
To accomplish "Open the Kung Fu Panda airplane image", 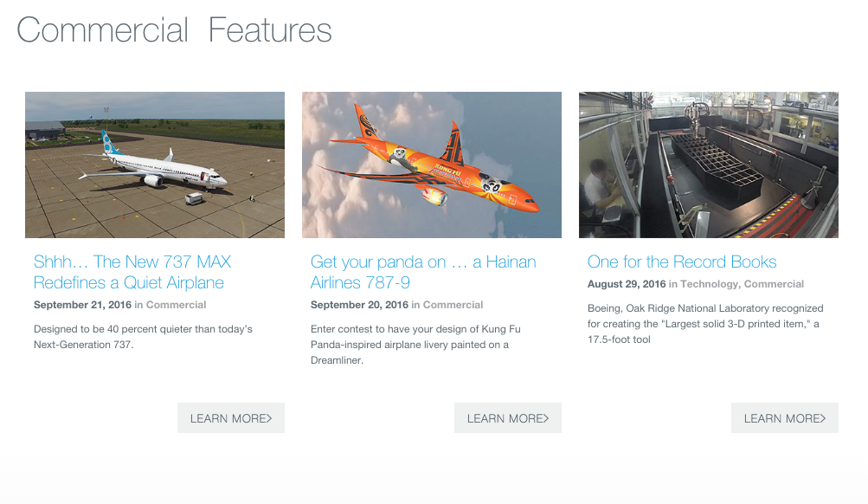I will pyautogui.click(x=432, y=165).
